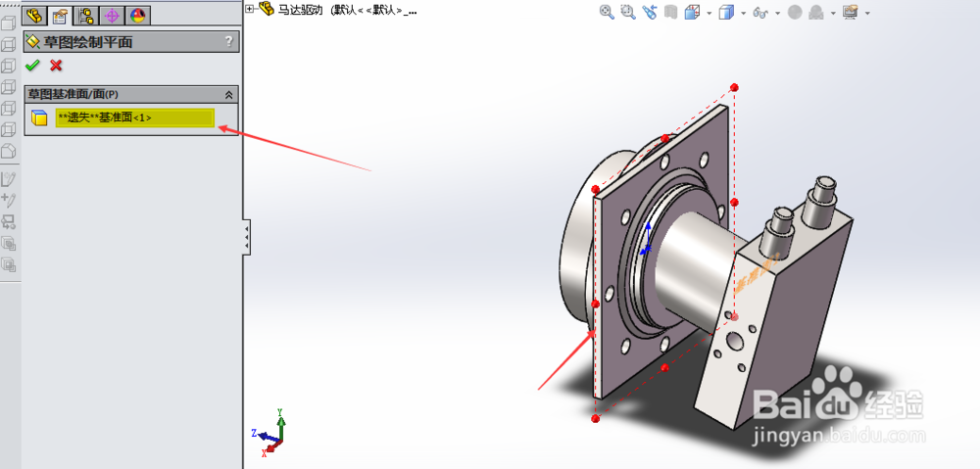Click the plus-pencil sketch icon in left toolbar

point(9,201)
